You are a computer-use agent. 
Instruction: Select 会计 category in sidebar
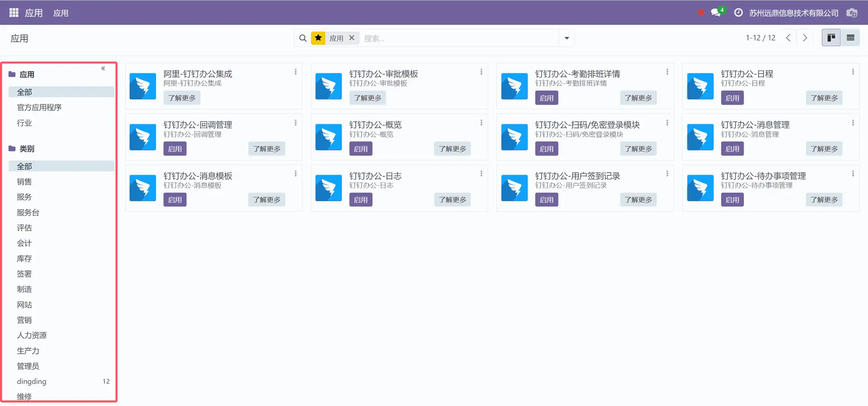tap(24, 243)
